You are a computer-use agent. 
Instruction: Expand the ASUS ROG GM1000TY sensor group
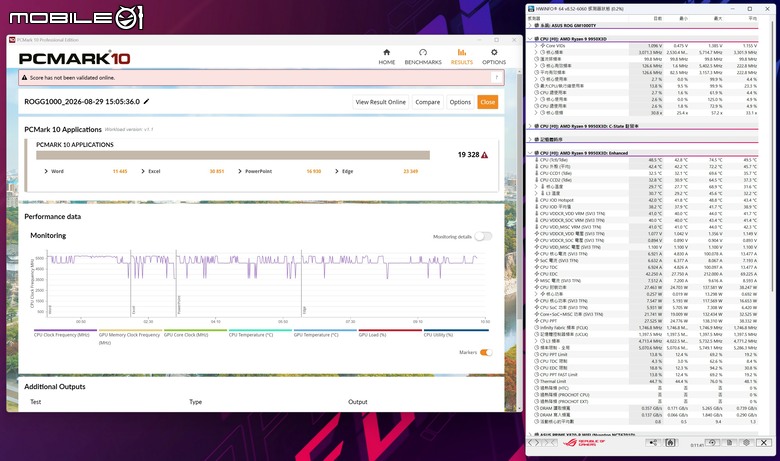[530, 25]
